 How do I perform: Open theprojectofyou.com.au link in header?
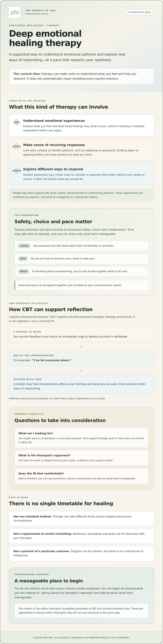37,14
